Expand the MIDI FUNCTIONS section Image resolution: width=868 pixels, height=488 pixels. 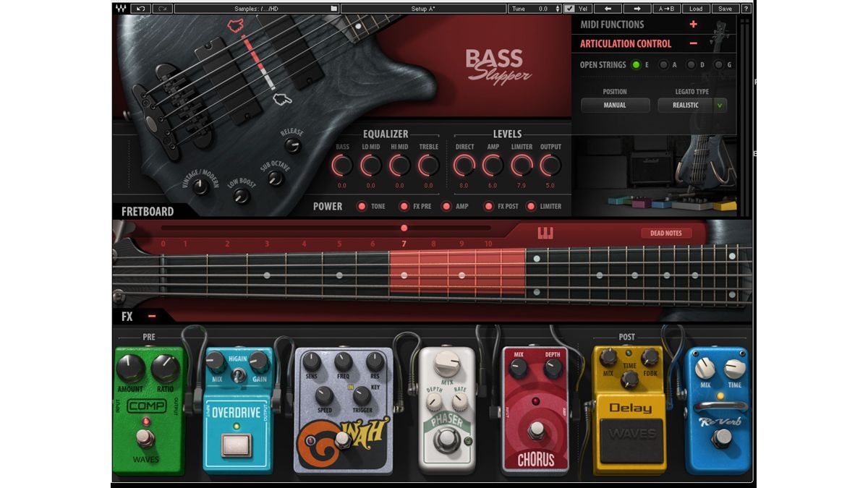[x=694, y=24]
